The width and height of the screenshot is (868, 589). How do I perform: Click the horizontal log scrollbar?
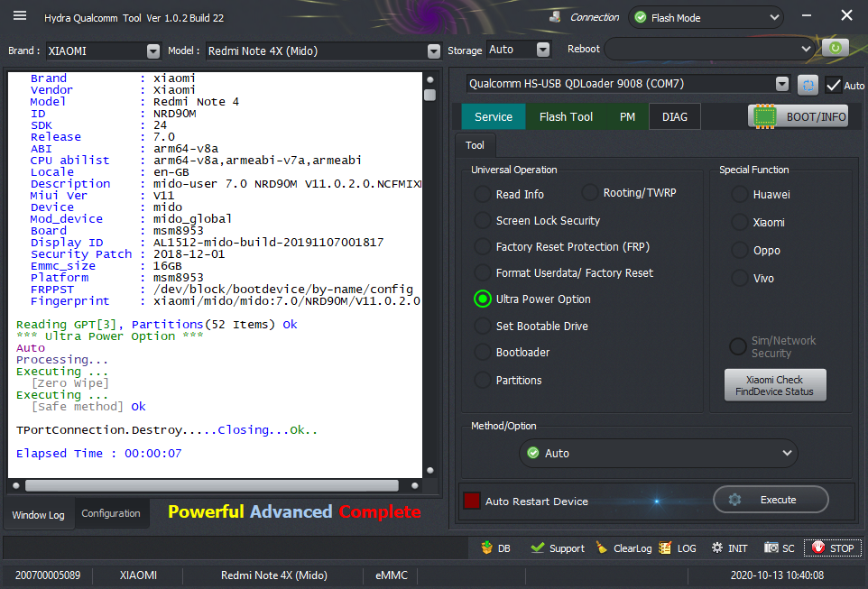(x=211, y=485)
